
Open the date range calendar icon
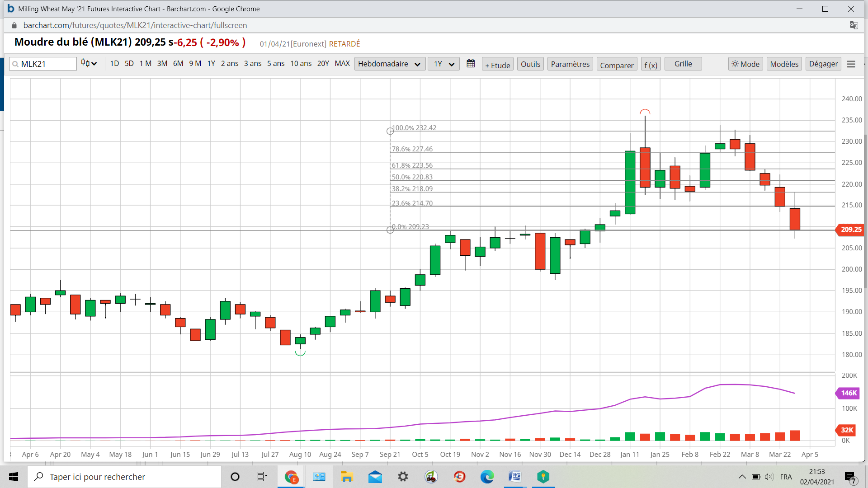tap(471, 64)
